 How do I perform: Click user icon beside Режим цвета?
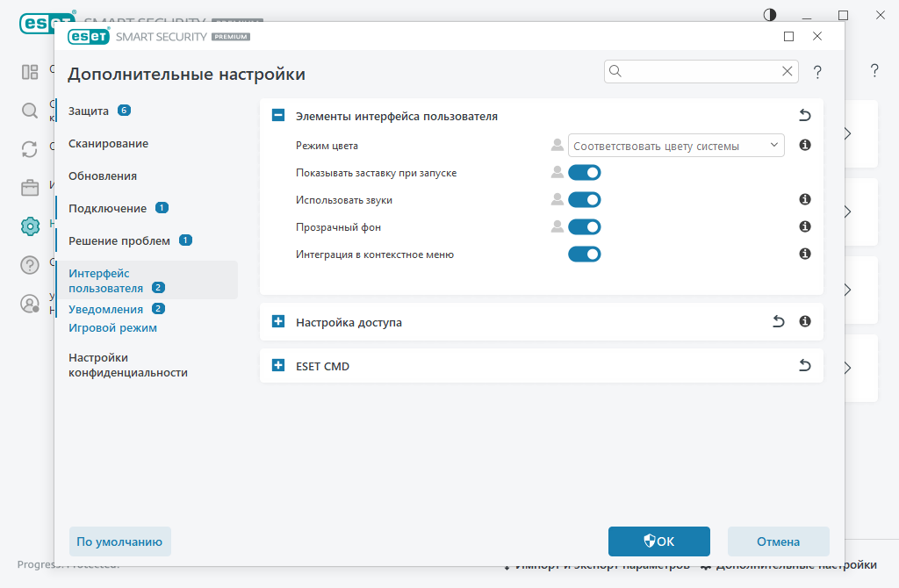pyautogui.click(x=557, y=145)
